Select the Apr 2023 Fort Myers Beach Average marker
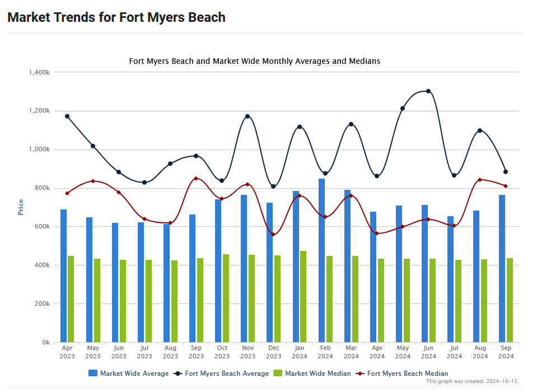 coord(67,116)
